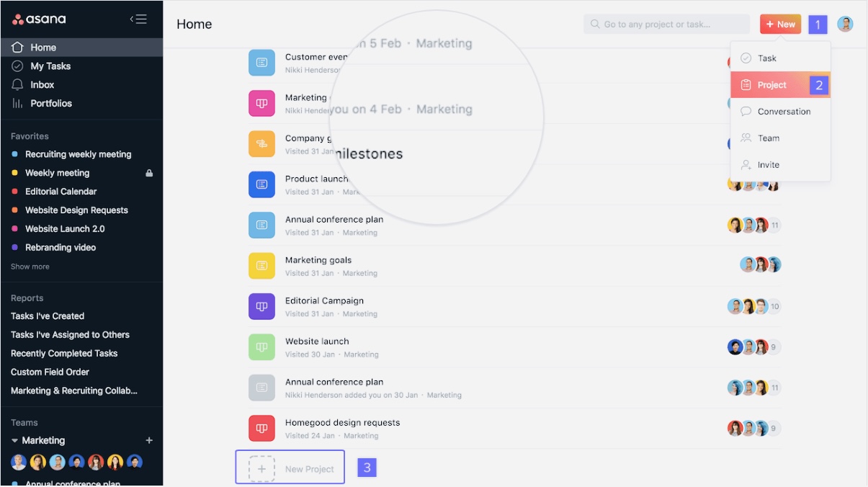This screenshot has height=487, width=868.
Task: Open Inbox via the bell icon
Action: tap(18, 84)
